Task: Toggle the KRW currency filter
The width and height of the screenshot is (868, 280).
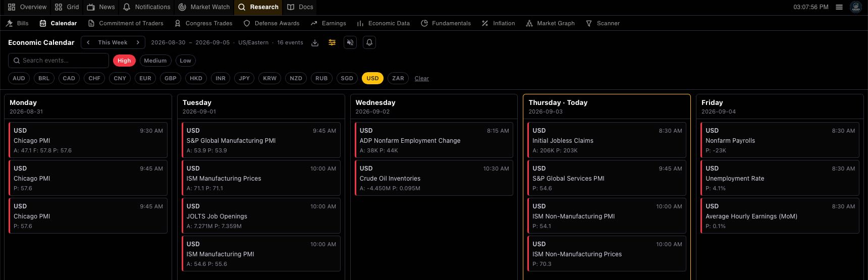Action: coord(270,78)
